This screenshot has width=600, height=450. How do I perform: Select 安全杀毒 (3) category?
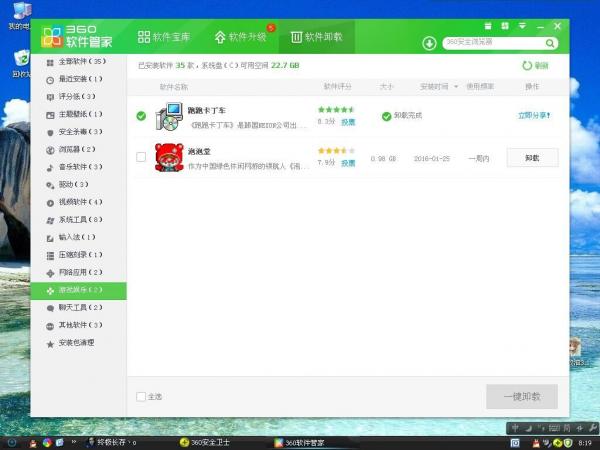pyautogui.click(x=78, y=132)
